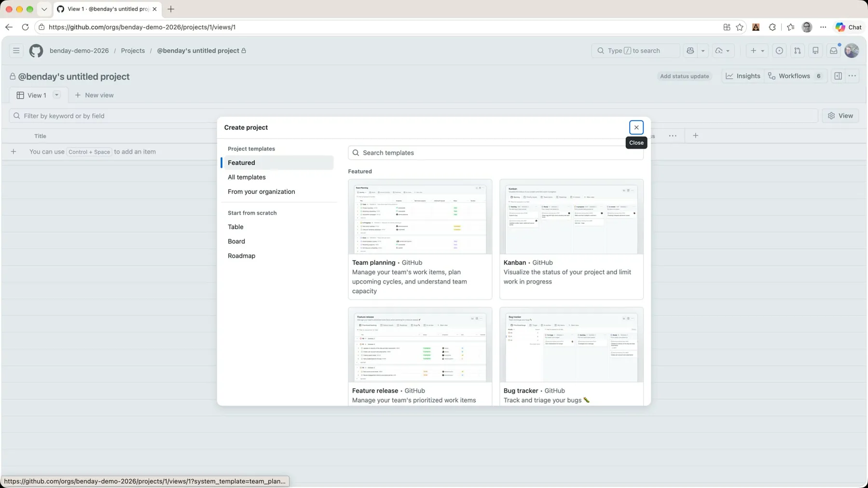The height and width of the screenshot is (488, 868).
Task: Select All templates category
Action: 278,177
